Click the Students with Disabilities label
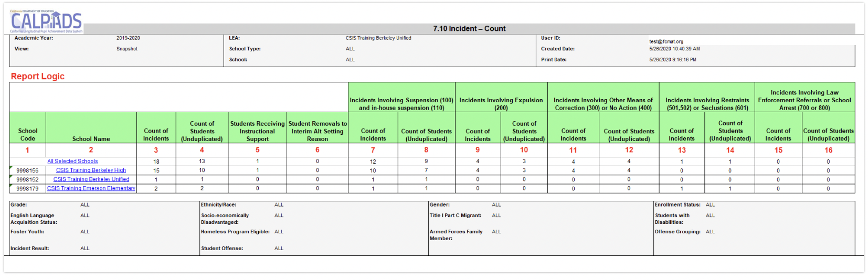Viewport: 868px width, 280px height. [672, 219]
